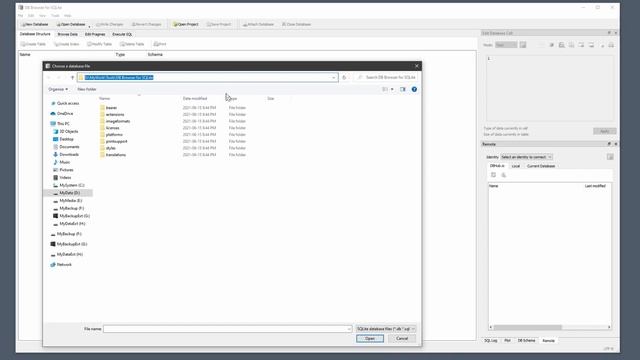Open Videos in the sidebar

(x=65, y=178)
